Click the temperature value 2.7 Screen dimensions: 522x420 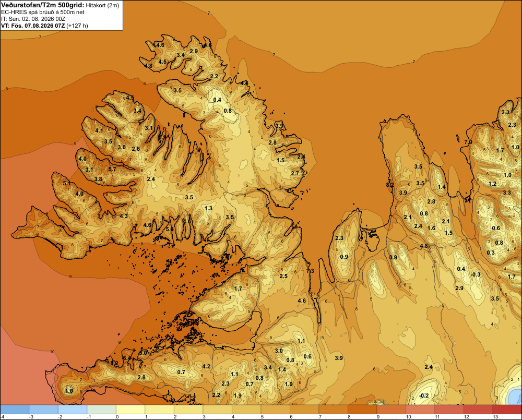(295, 173)
